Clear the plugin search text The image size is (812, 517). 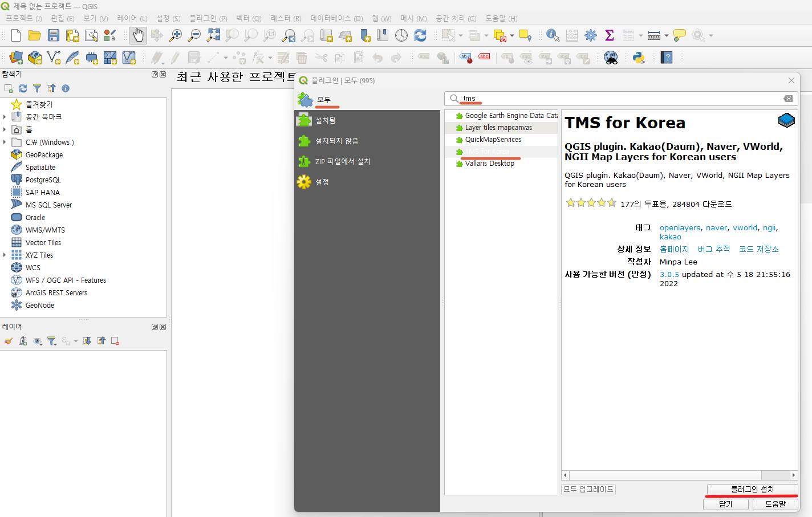788,99
